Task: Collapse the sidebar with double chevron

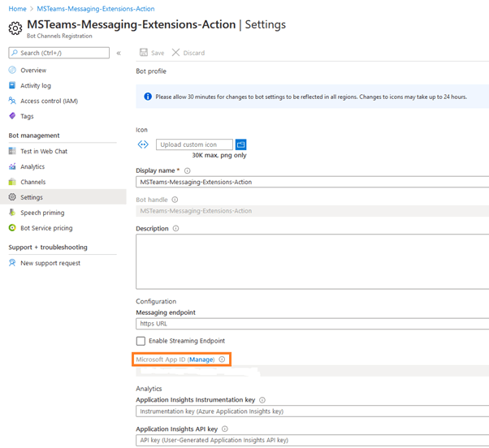Action: (x=119, y=53)
